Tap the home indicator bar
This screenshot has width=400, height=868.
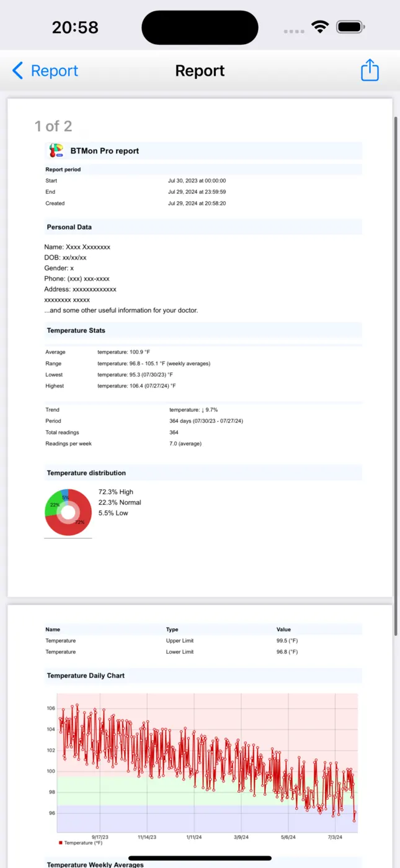[x=200, y=859]
